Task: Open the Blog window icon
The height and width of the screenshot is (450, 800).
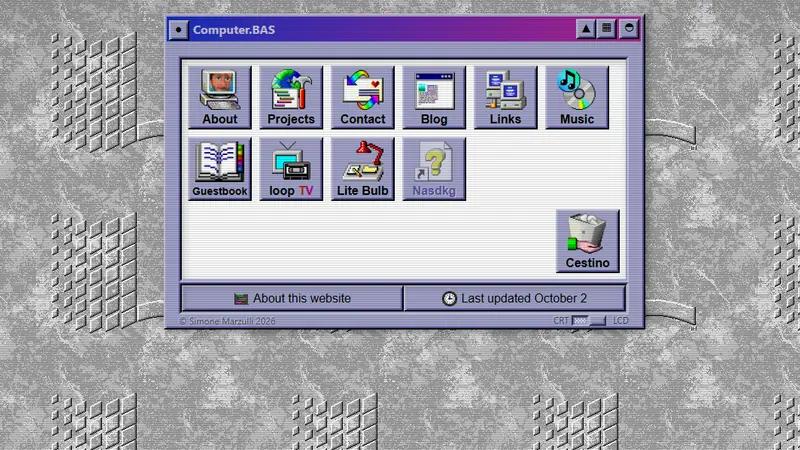Action: (434, 97)
